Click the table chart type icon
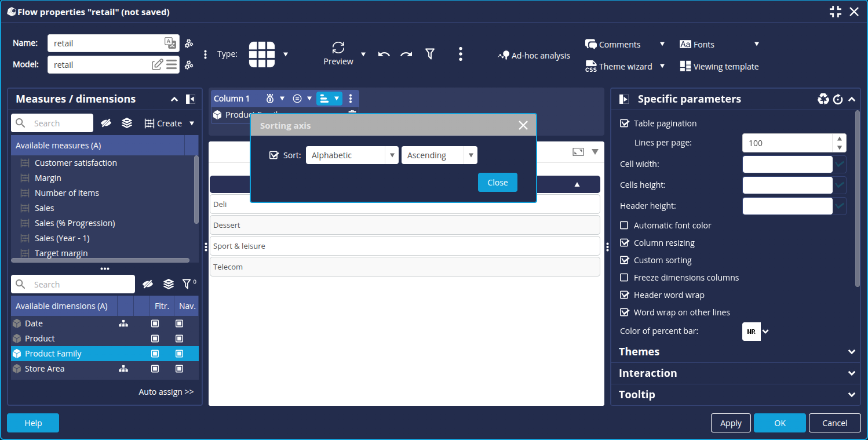Image resolution: width=868 pixels, height=440 pixels. [x=262, y=54]
